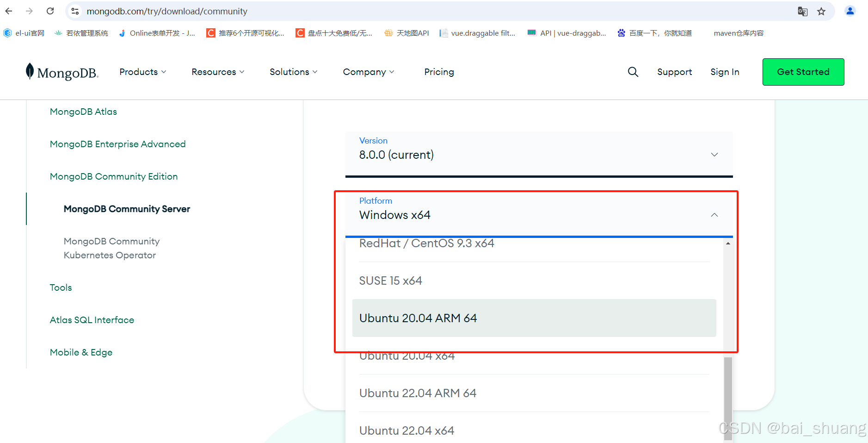Open MongoDB Enterprise Advanced in the sidebar
The height and width of the screenshot is (443, 868).
[x=117, y=144]
